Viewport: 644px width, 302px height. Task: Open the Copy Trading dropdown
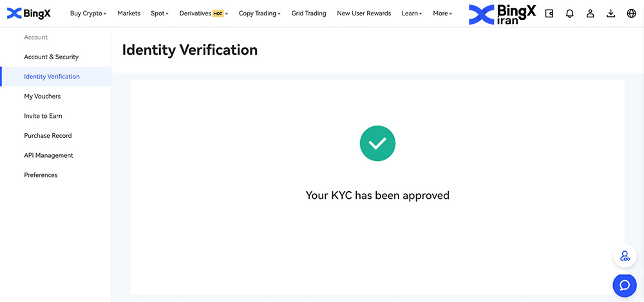coord(260,14)
